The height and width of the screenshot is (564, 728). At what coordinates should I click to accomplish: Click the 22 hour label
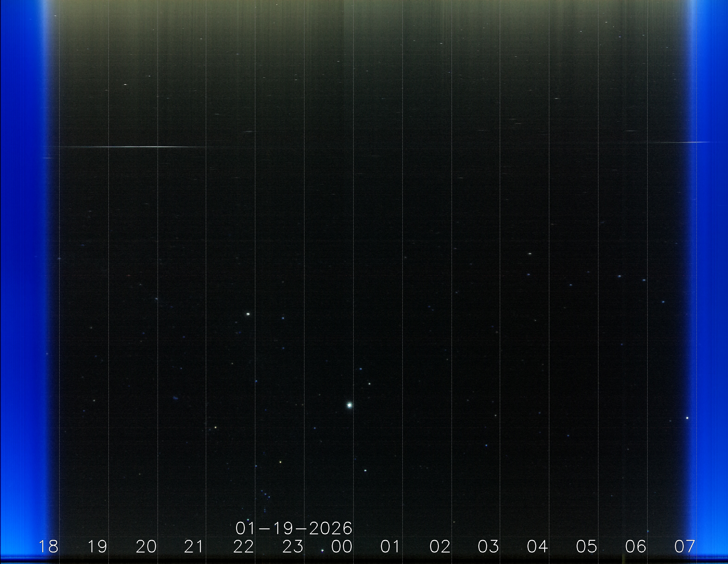tap(244, 547)
